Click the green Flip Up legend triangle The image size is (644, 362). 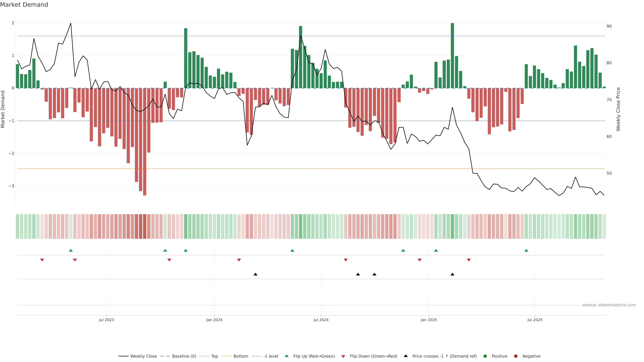coord(287,356)
